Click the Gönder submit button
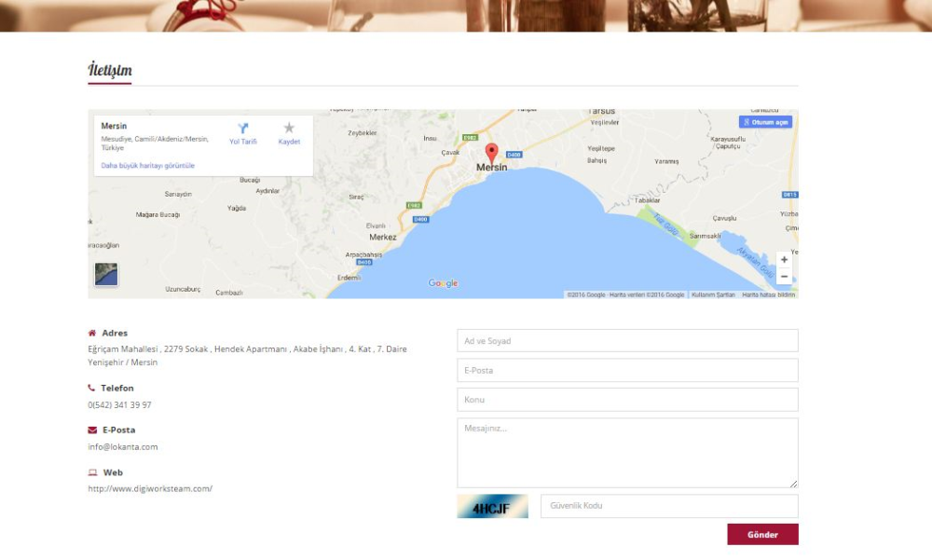 762,535
